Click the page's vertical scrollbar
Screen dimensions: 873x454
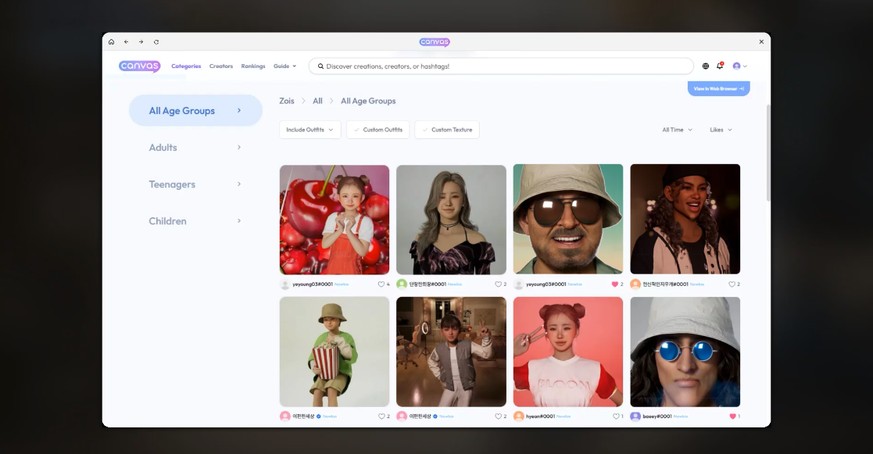768,153
